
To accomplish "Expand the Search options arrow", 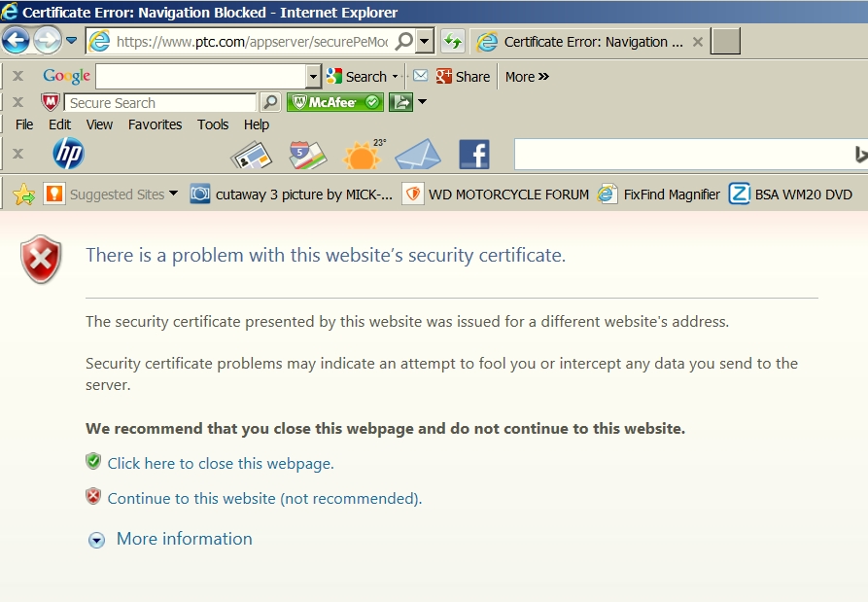I will (x=395, y=77).
